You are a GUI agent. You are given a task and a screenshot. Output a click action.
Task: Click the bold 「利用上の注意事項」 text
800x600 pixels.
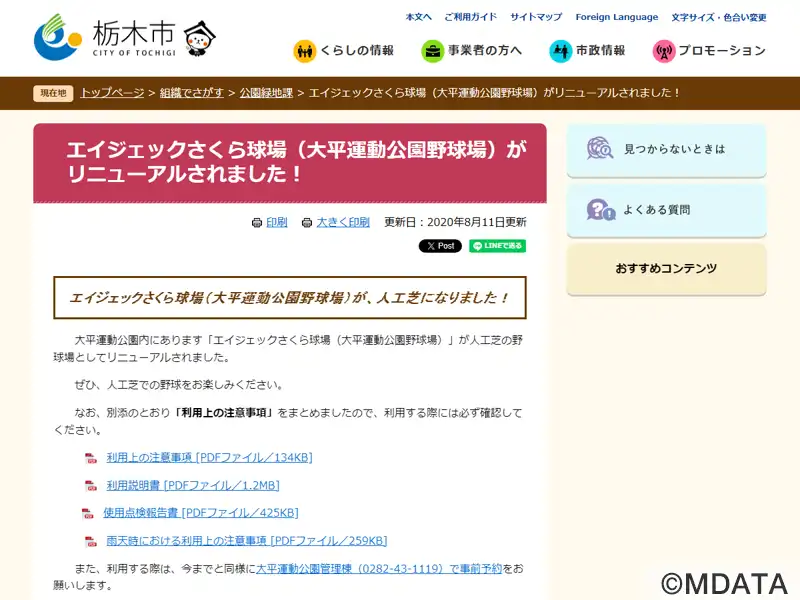(x=223, y=413)
